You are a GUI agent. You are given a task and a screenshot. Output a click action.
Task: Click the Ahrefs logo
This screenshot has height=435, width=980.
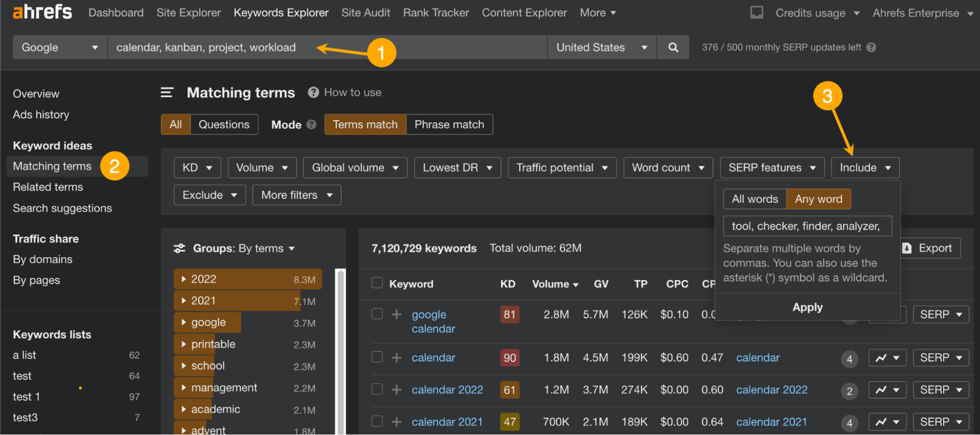point(42,12)
